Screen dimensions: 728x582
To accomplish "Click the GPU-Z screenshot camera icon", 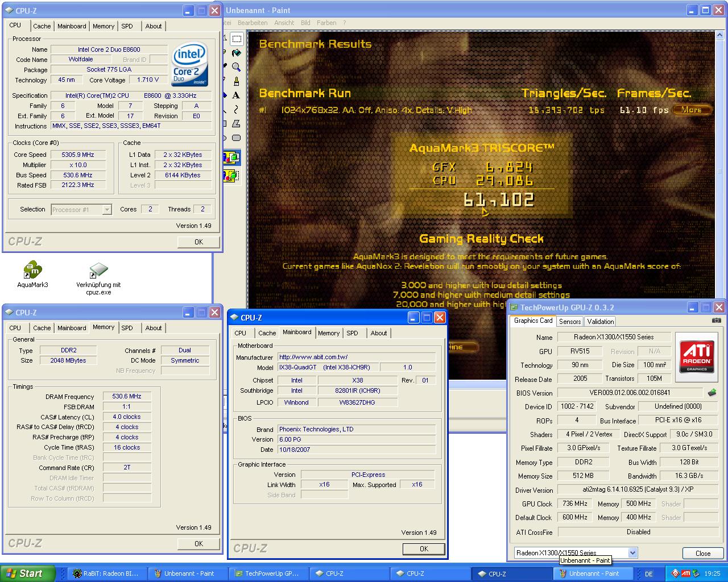I will point(716,321).
